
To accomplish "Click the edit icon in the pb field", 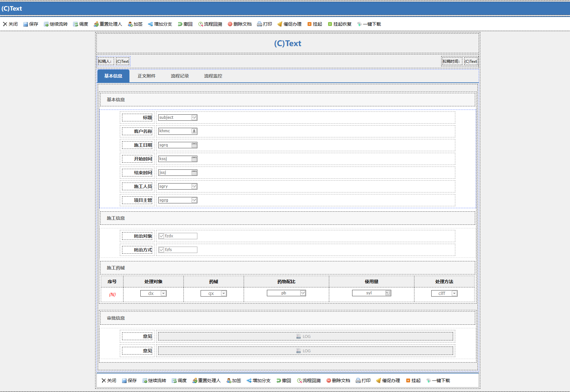I will [x=303, y=293].
